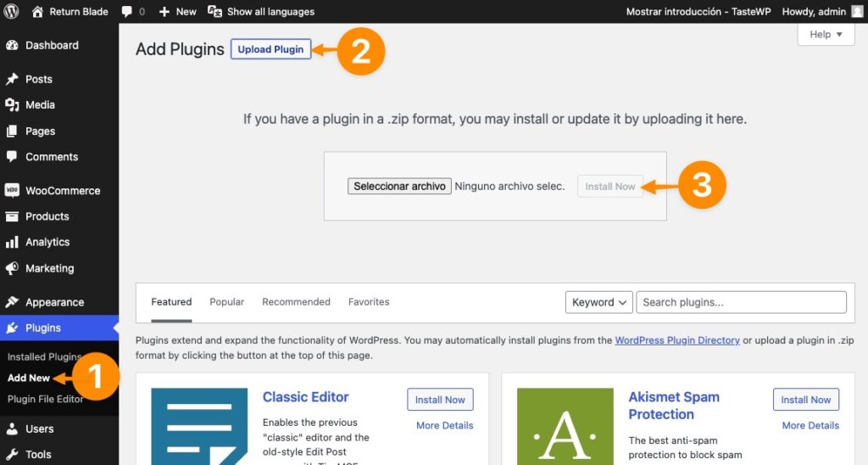The width and height of the screenshot is (868, 465).
Task: Open the WooCommerce menu label
Action: pos(63,191)
